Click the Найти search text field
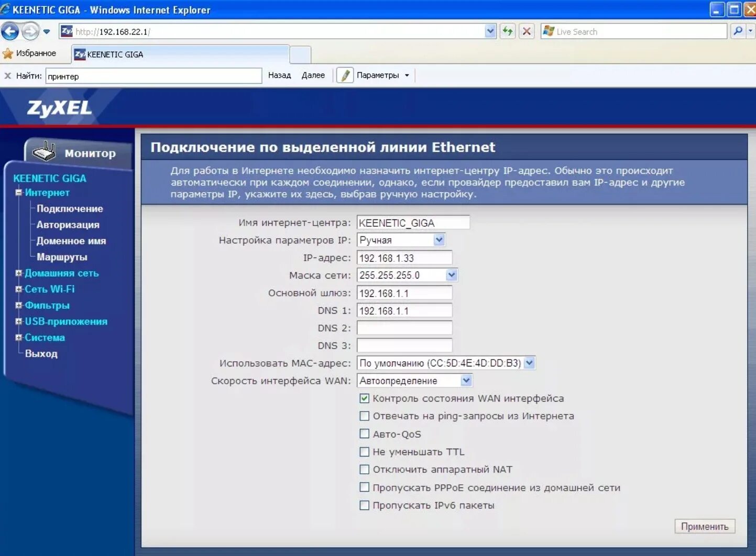The width and height of the screenshot is (756, 556). [154, 76]
